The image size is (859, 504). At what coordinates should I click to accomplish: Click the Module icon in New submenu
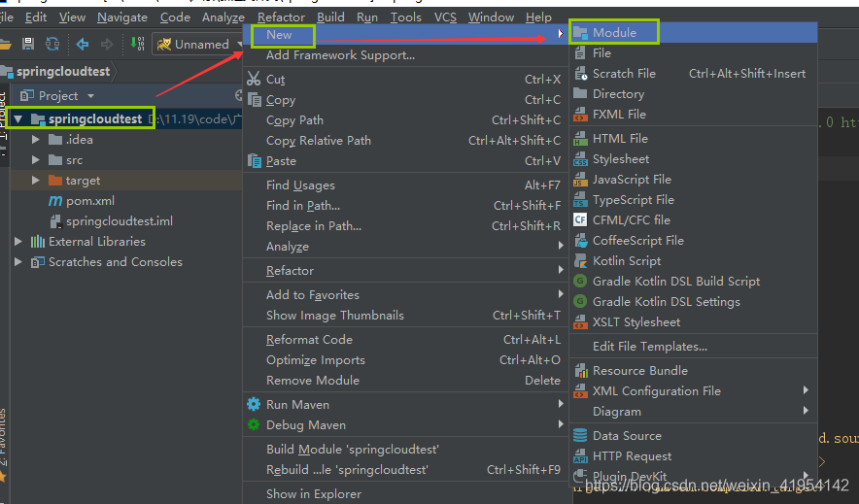pos(580,33)
